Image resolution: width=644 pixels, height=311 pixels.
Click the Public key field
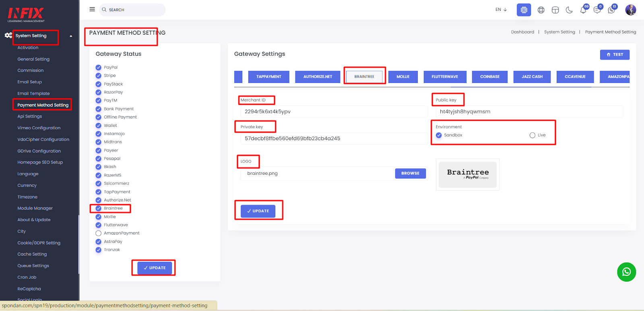(x=529, y=112)
